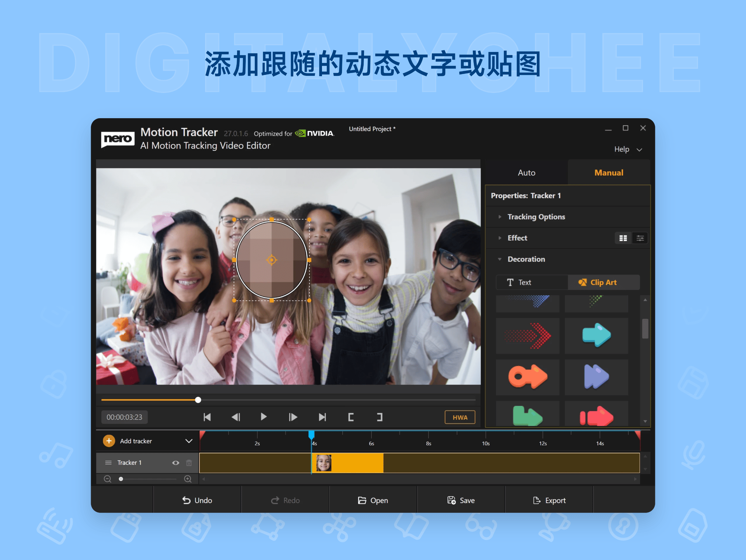Enable HWA hardware acceleration
Image resolution: width=746 pixels, height=560 pixels.
(x=460, y=417)
